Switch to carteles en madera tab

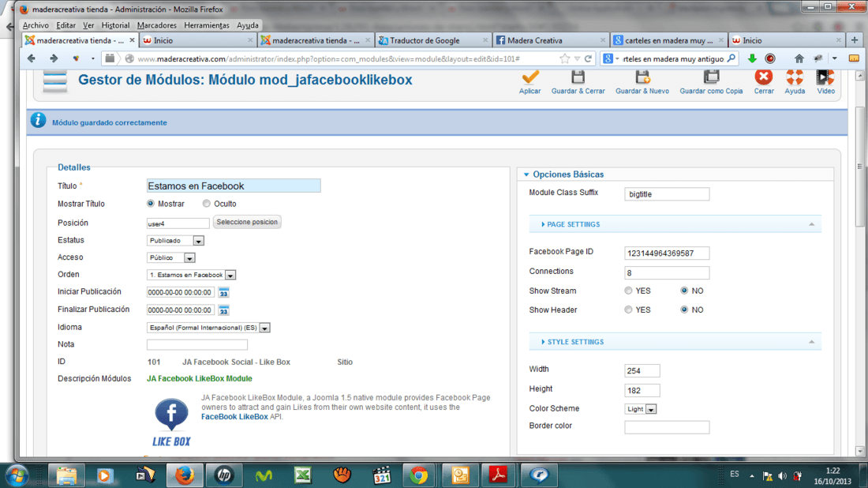click(x=668, y=40)
